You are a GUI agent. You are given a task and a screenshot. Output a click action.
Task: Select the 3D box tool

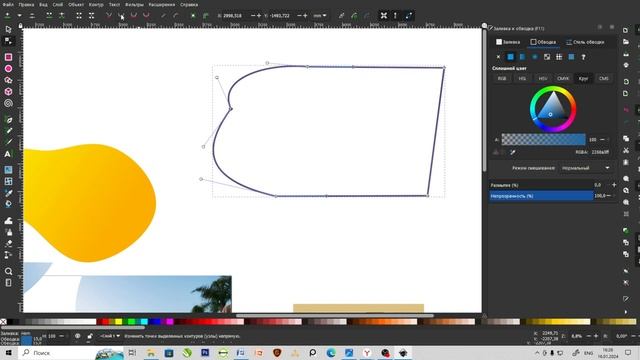pyautogui.click(x=8, y=91)
